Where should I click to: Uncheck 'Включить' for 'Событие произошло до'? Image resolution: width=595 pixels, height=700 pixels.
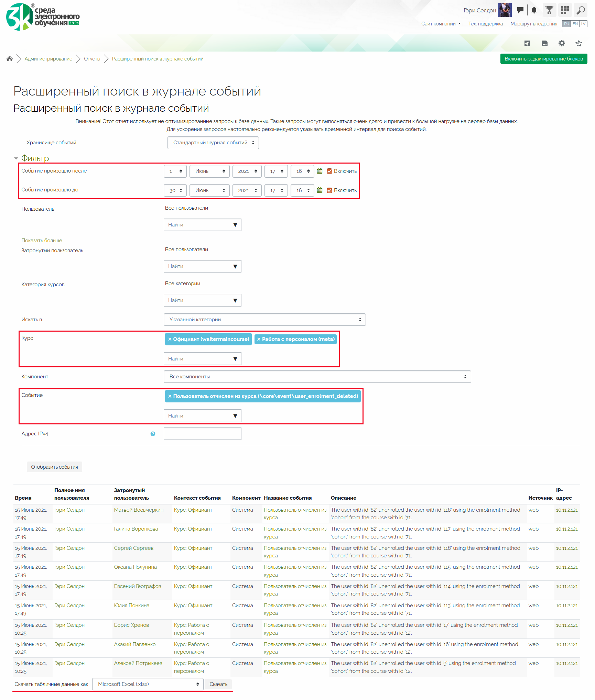329,190
